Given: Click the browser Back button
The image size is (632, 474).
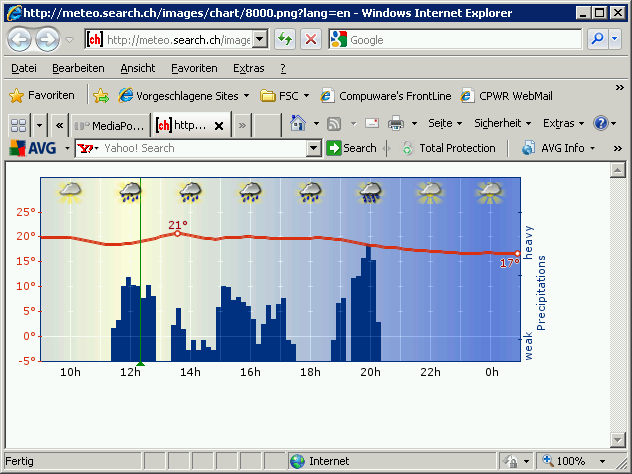Looking at the screenshot, I should pyautogui.click(x=20, y=40).
